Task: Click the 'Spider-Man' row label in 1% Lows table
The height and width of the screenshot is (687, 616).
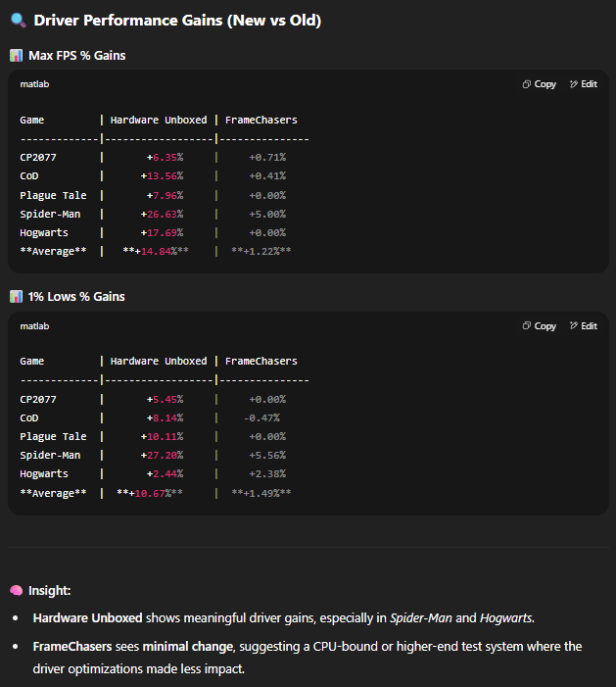Action: [x=50, y=456]
